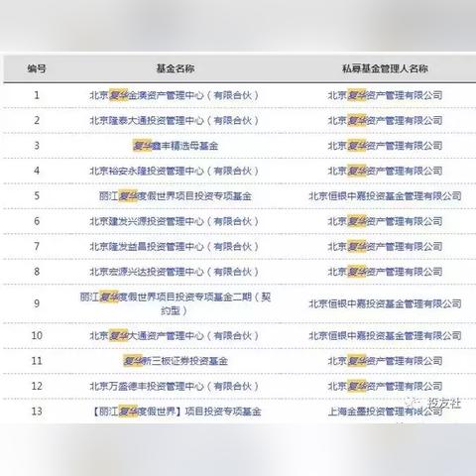Open row 1 manager 北京夏华资产管理有限公司
This screenshot has height=476, width=476.
(385, 95)
